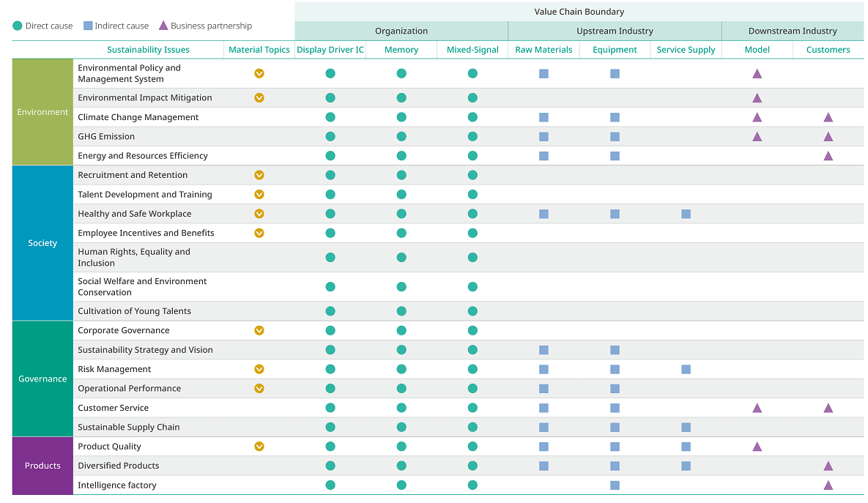
Task: Click the Environment category block
Action: (42, 112)
